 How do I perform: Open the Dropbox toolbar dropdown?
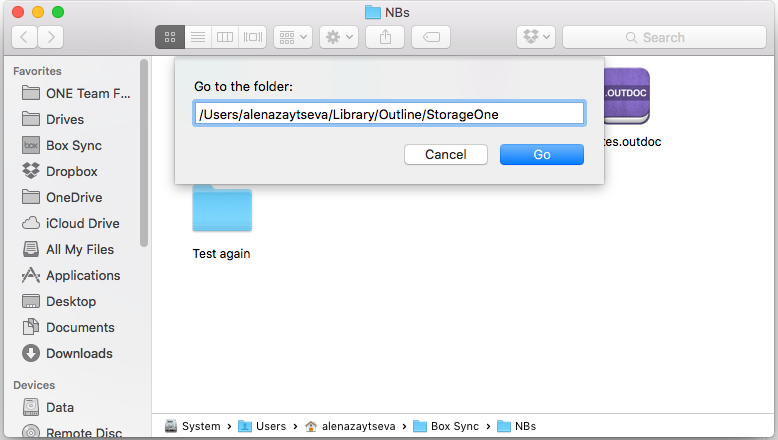click(x=536, y=37)
